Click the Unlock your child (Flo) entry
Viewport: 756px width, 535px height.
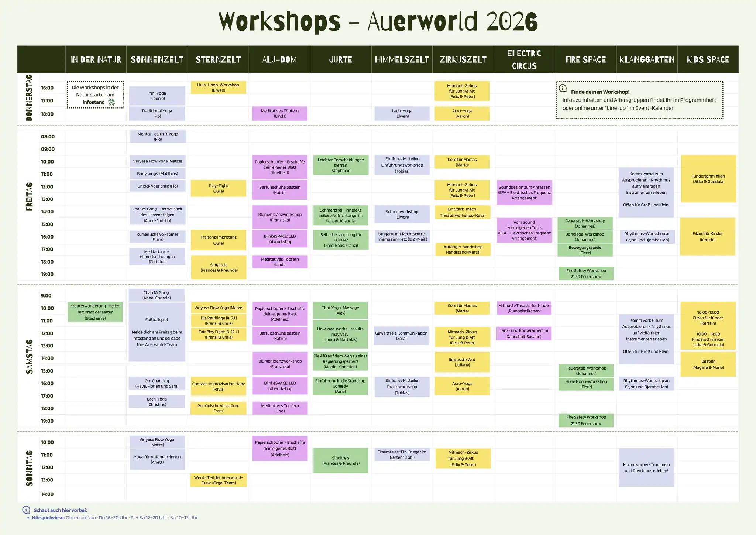[x=158, y=186]
